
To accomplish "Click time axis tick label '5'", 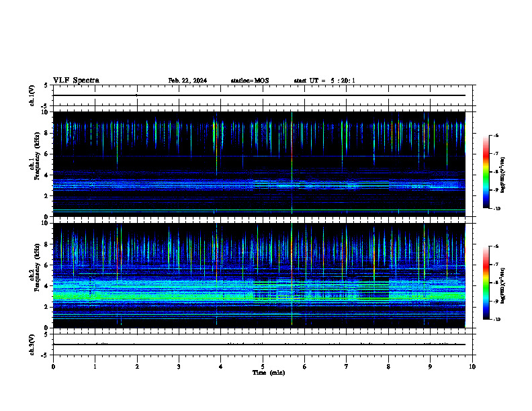I will pyautogui.click(x=263, y=367).
